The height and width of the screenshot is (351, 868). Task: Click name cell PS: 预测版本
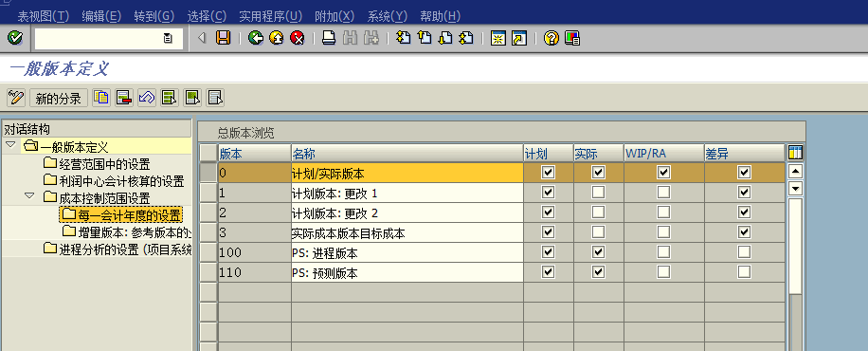[407, 272]
